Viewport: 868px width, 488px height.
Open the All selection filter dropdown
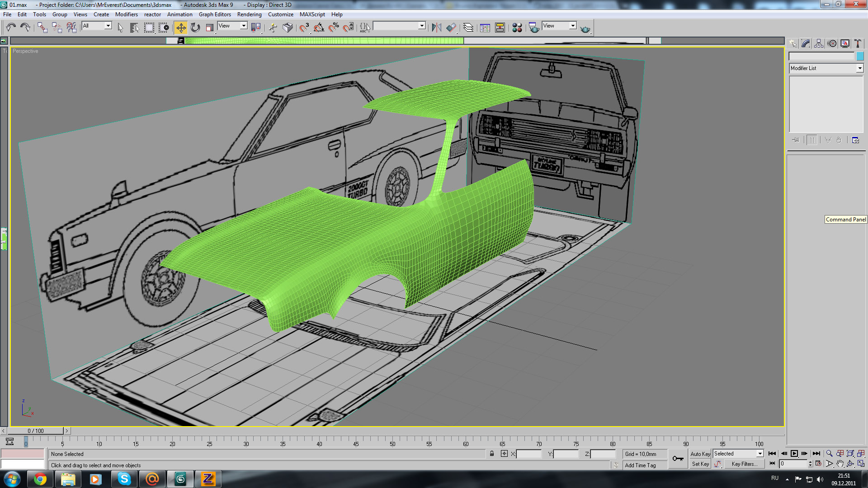[108, 26]
